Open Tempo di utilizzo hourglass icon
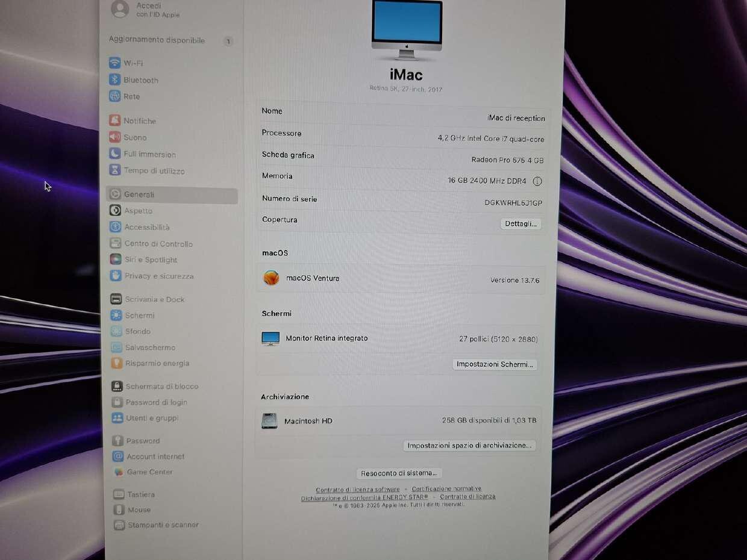747x560 pixels. click(114, 170)
